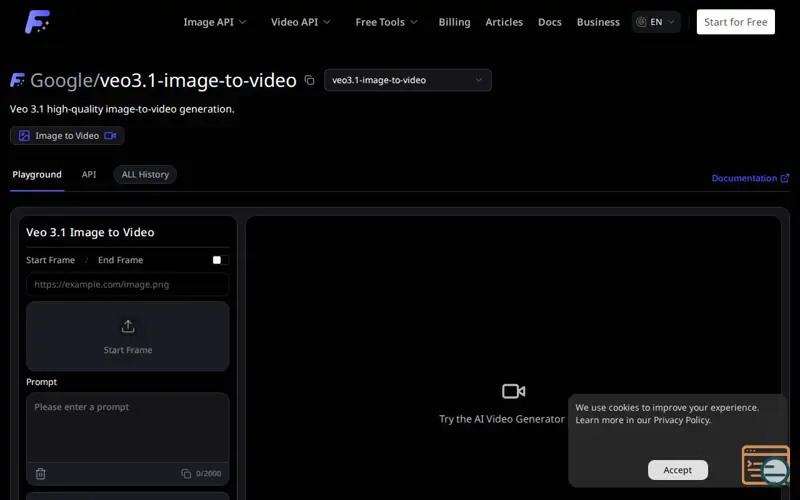Copy the model name next to veo3.1-image-to-video title
The image size is (800, 500).
(309, 80)
